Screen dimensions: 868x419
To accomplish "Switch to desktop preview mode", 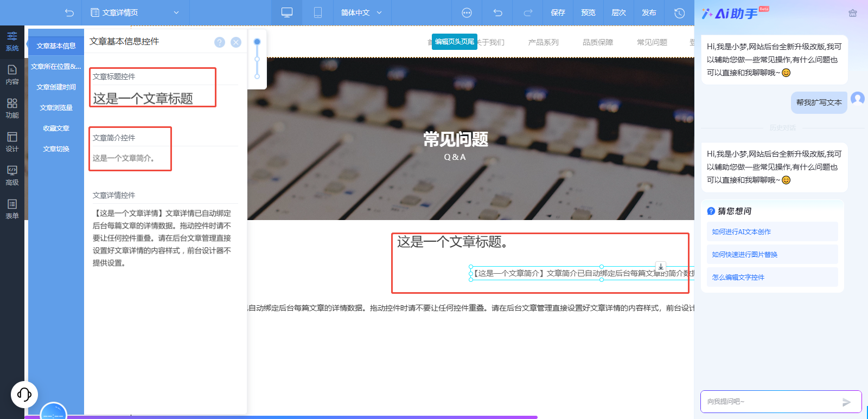I will click(287, 12).
